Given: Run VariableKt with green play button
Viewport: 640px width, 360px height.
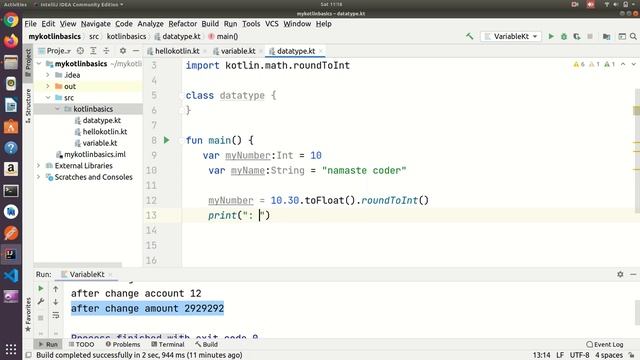Looking at the screenshot, I should [x=551, y=36].
